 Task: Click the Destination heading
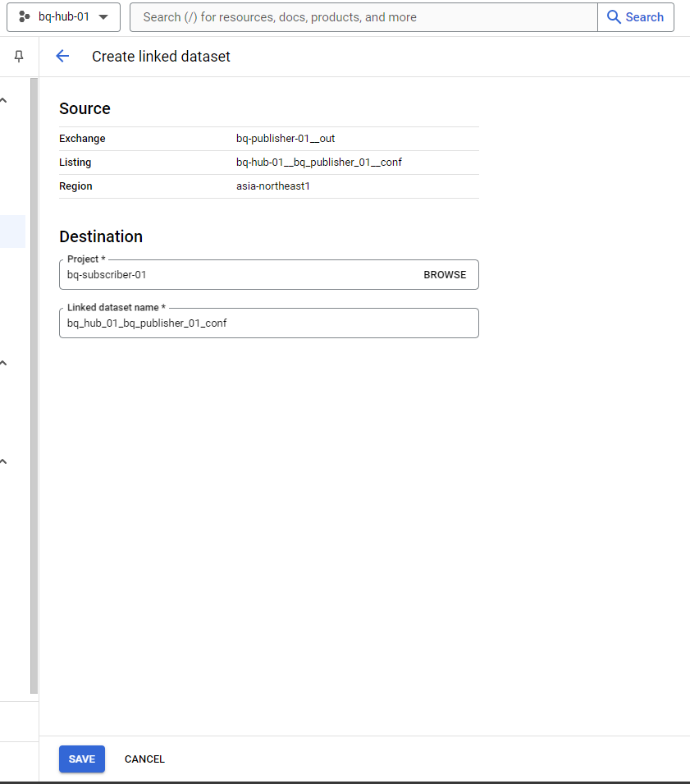(x=101, y=236)
